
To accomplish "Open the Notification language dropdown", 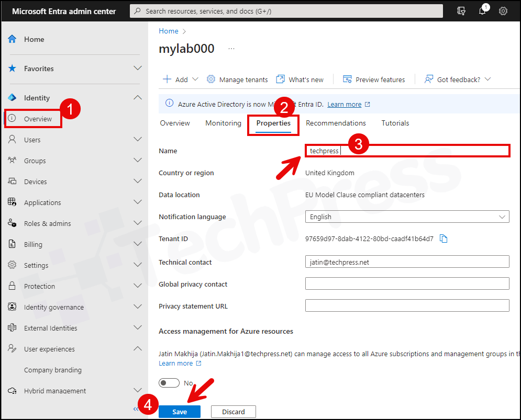I will [x=407, y=217].
